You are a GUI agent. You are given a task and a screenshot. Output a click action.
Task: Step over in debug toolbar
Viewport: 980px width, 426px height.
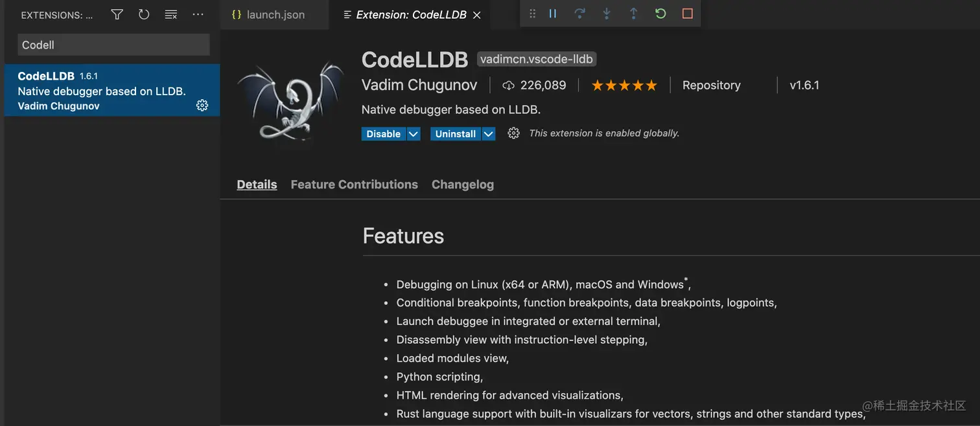580,14
